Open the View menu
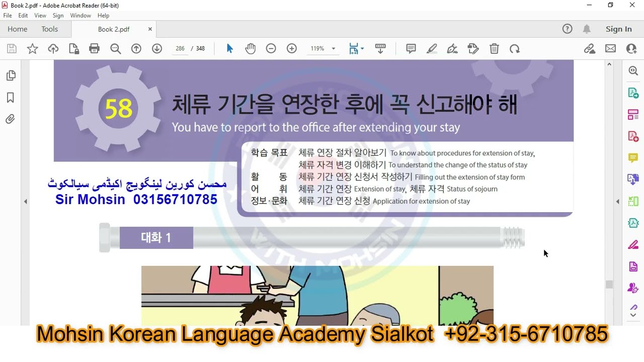 tap(40, 16)
